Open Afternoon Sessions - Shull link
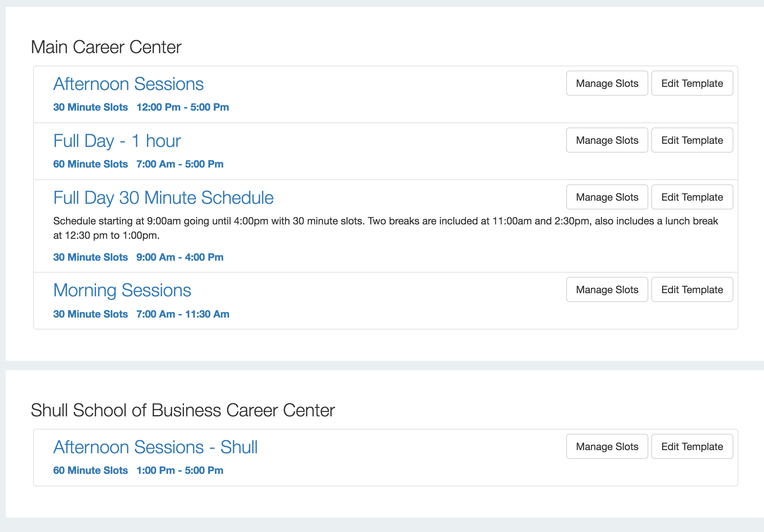 (x=155, y=447)
